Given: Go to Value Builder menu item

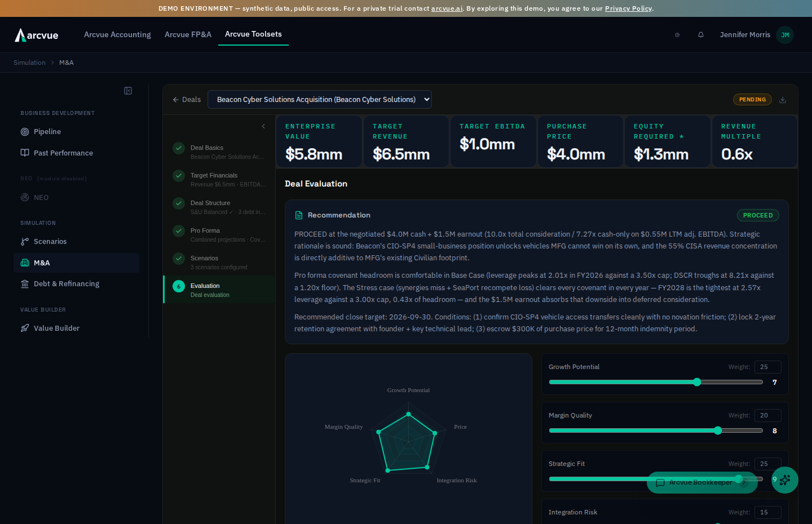Looking at the screenshot, I should (76, 328).
